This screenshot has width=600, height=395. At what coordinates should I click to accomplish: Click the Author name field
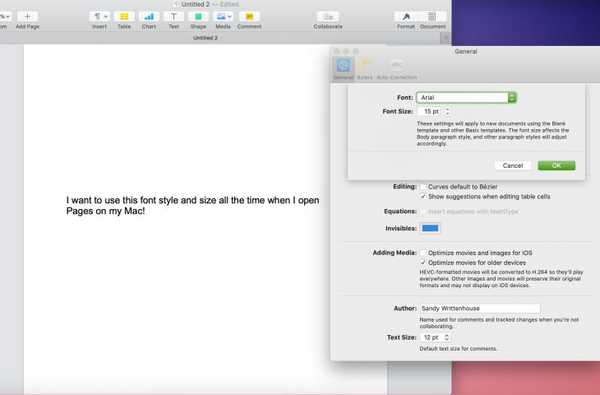[480, 308]
